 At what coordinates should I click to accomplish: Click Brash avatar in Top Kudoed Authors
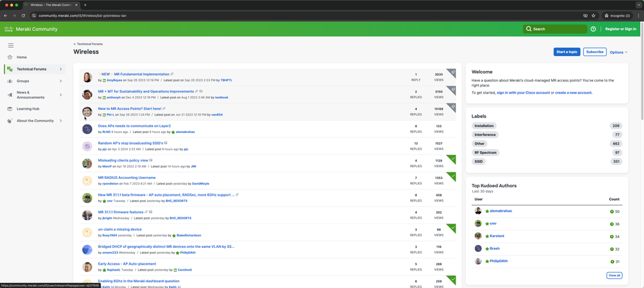(478, 249)
